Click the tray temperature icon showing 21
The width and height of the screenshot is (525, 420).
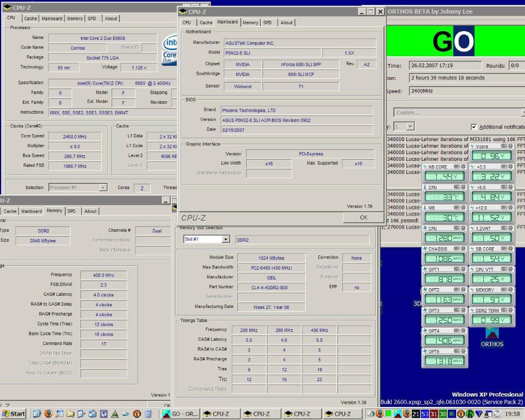pos(416,414)
